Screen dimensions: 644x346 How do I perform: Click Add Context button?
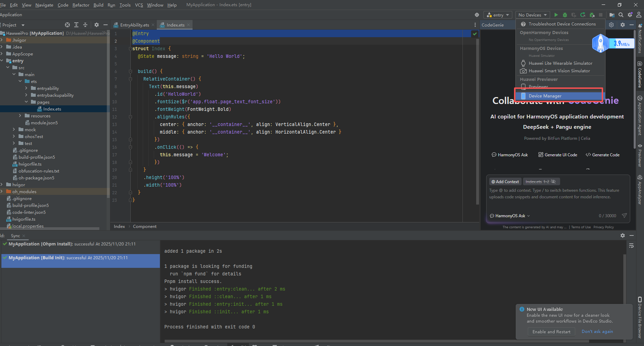[x=505, y=181]
